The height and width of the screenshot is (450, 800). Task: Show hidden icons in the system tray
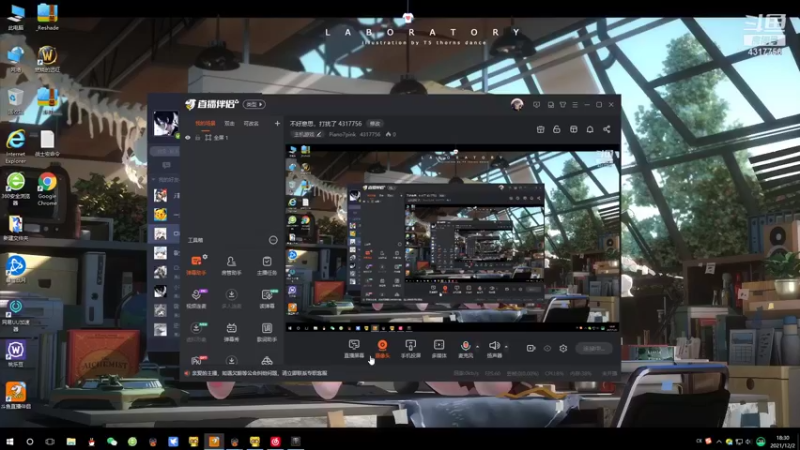(719, 441)
